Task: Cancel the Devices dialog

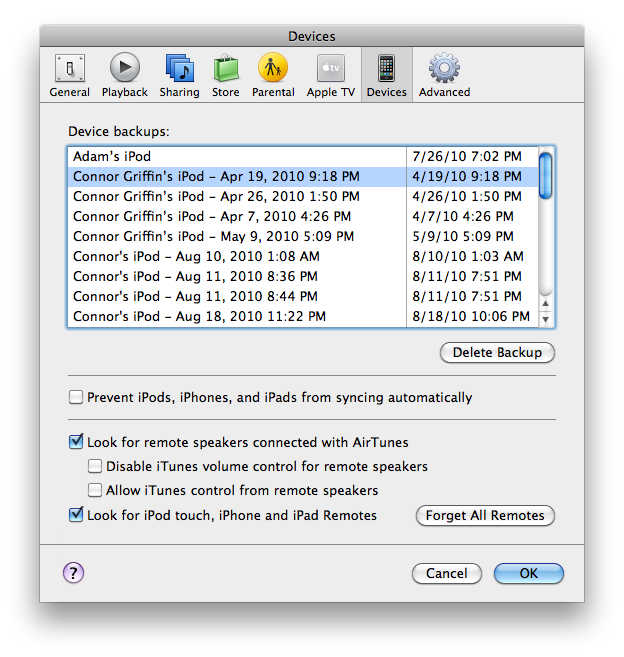Action: pos(447,573)
